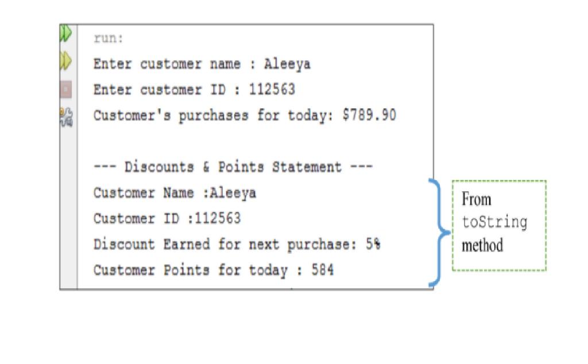Click the 5% discount value
Screen dimensions: 588x364
374,245
